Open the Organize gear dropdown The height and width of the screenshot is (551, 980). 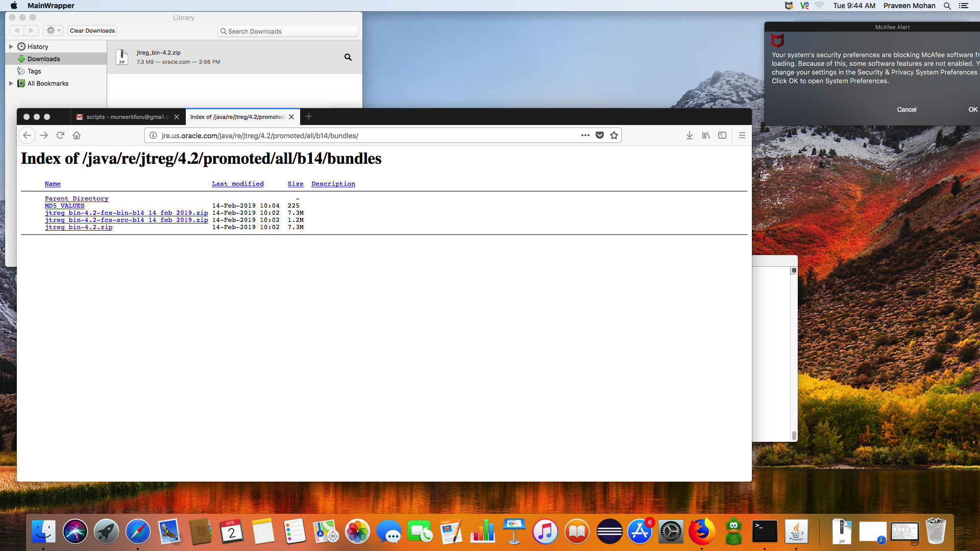53,31
